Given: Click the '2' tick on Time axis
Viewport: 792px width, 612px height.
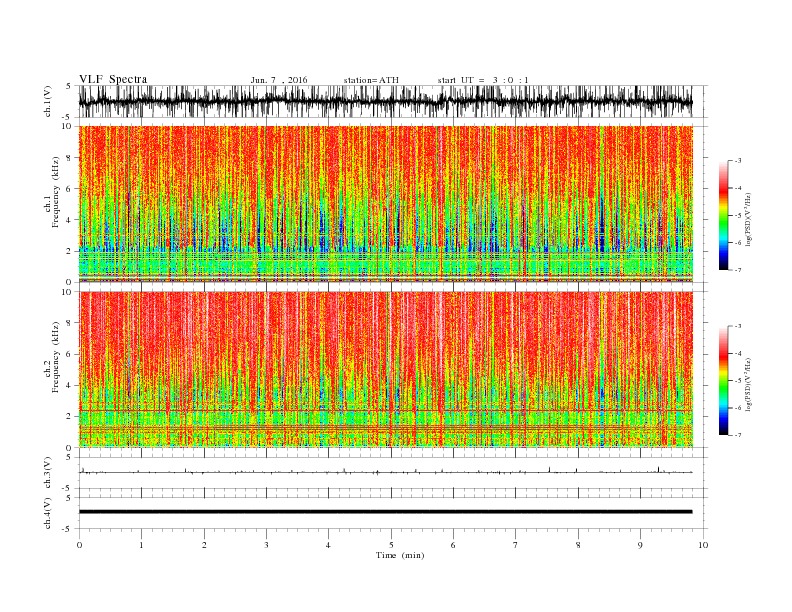Looking at the screenshot, I should [204, 545].
